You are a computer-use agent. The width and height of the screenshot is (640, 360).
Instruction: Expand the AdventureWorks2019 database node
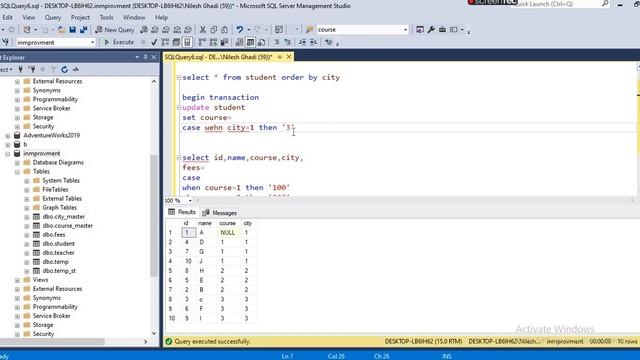tap(8, 136)
